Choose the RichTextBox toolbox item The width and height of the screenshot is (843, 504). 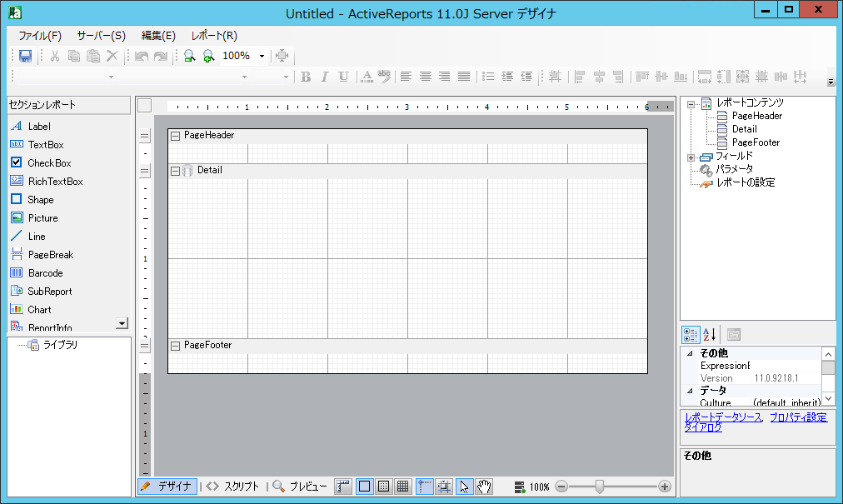point(55,182)
